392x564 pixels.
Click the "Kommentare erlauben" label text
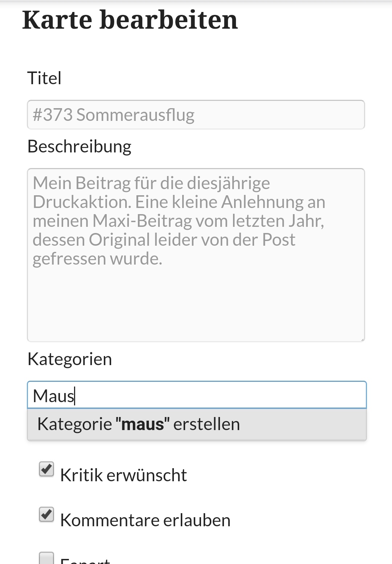tap(145, 520)
